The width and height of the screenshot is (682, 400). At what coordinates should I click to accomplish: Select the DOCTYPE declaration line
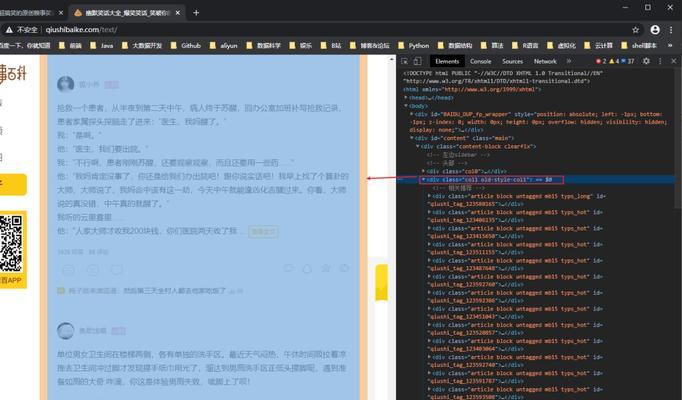pos(503,77)
